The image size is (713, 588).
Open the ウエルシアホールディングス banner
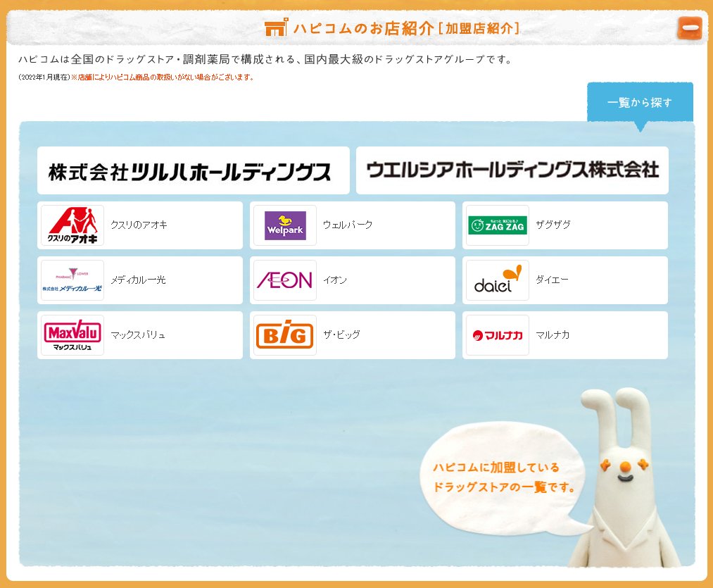tap(512, 170)
